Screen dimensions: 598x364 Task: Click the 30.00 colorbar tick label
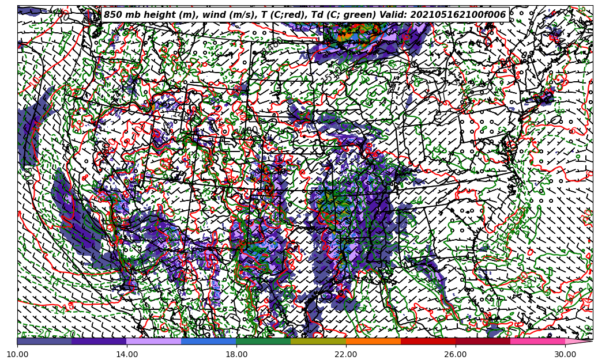(565, 355)
